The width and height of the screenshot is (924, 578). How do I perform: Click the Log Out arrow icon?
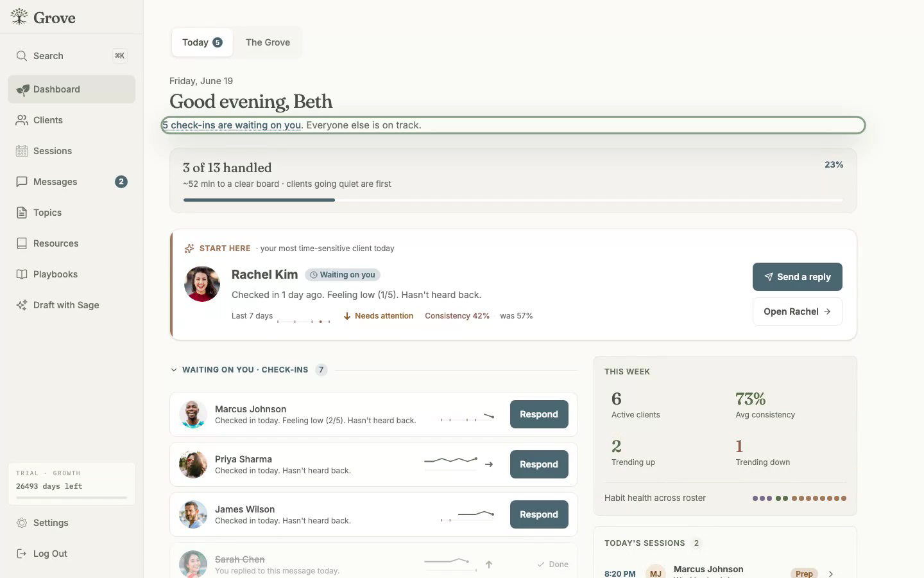point(22,554)
